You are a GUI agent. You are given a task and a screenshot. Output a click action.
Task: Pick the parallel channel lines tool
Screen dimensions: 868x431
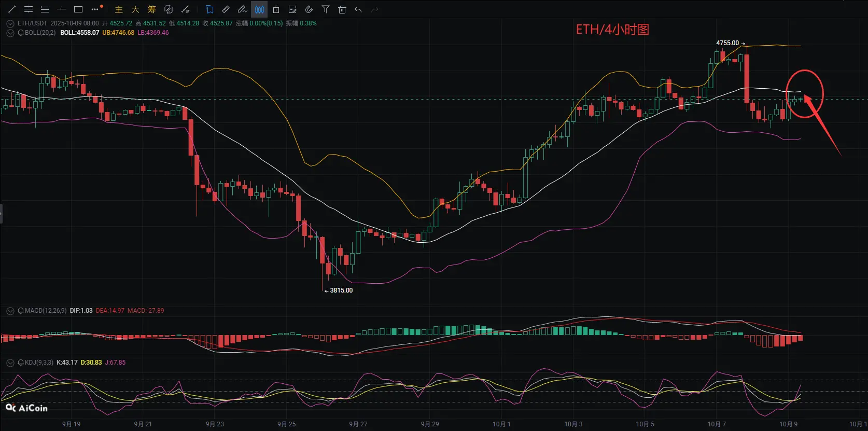[29, 9]
